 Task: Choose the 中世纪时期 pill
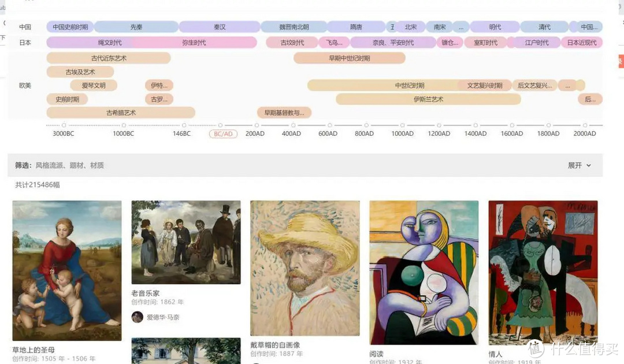(410, 86)
